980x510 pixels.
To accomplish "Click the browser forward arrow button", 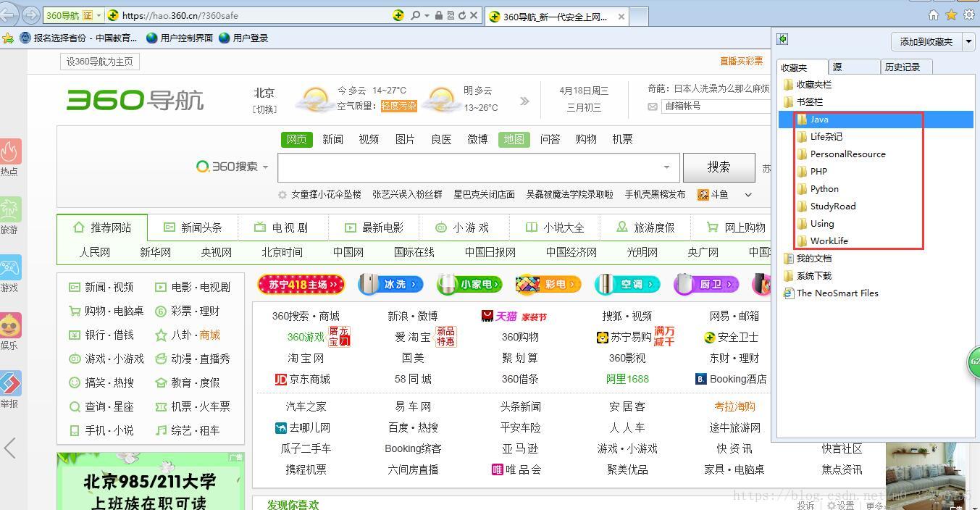I will coord(31,14).
